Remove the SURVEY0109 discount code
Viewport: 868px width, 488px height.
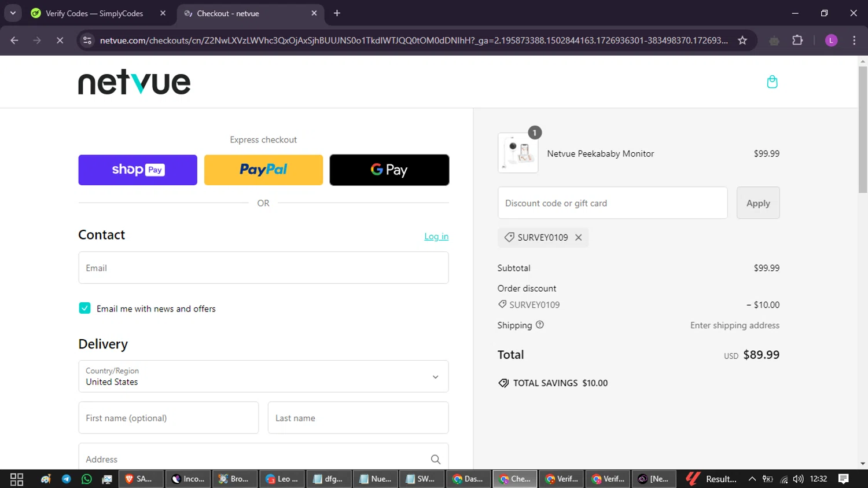pos(578,237)
